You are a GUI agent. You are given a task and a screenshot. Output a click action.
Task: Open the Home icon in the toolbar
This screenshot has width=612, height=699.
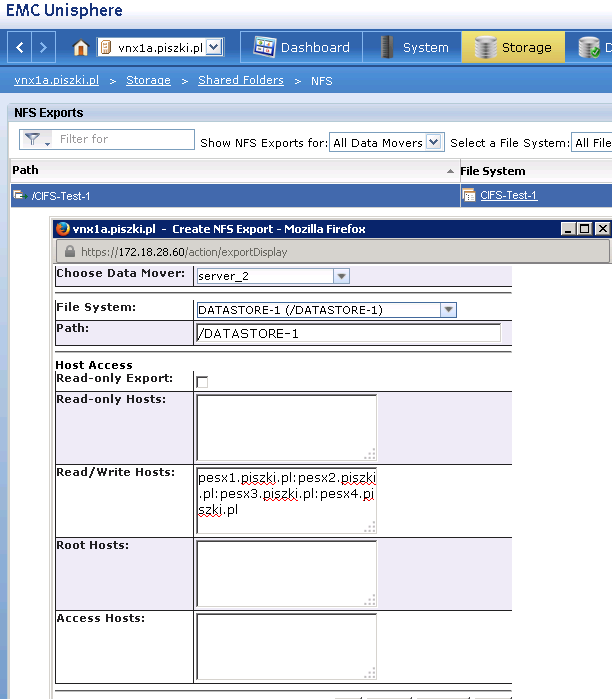tap(80, 47)
